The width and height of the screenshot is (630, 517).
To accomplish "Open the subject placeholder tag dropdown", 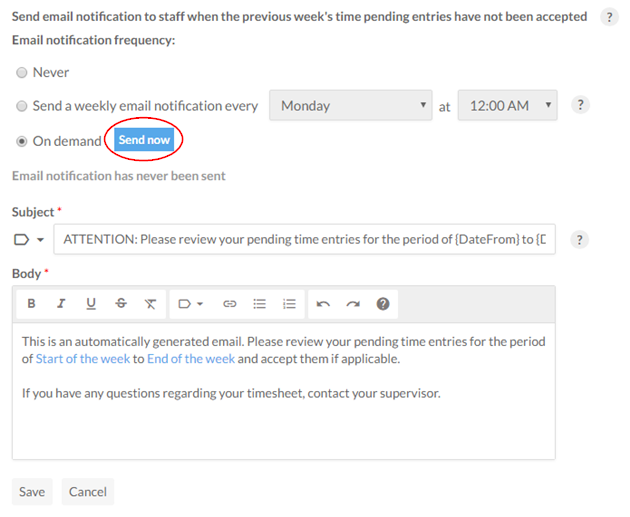I will 31,240.
